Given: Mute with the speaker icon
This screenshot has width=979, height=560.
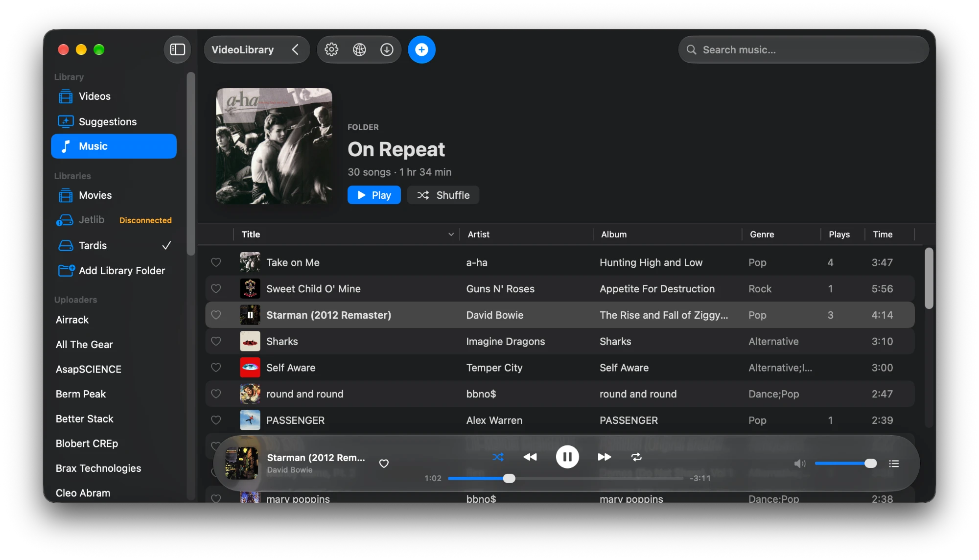Looking at the screenshot, I should pos(800,464).
